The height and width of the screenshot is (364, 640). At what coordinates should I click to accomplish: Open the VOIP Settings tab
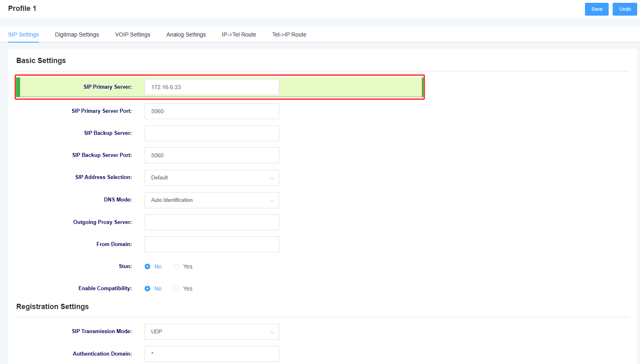coord(133,35)
